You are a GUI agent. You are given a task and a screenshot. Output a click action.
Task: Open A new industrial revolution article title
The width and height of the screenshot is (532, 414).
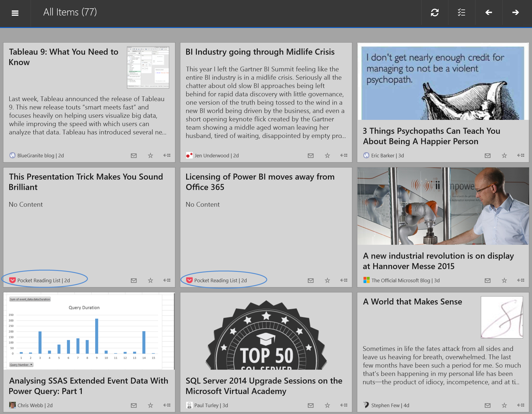(x=438, y=261)
